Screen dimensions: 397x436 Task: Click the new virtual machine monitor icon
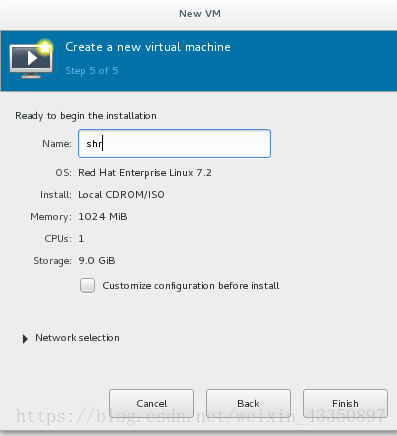[x=31, y=59]
